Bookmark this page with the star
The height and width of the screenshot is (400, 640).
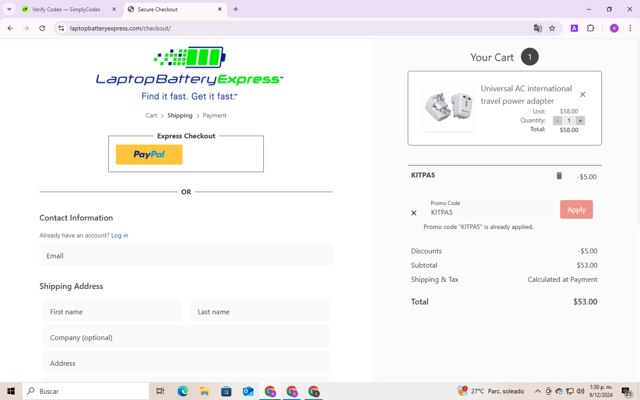552,28
